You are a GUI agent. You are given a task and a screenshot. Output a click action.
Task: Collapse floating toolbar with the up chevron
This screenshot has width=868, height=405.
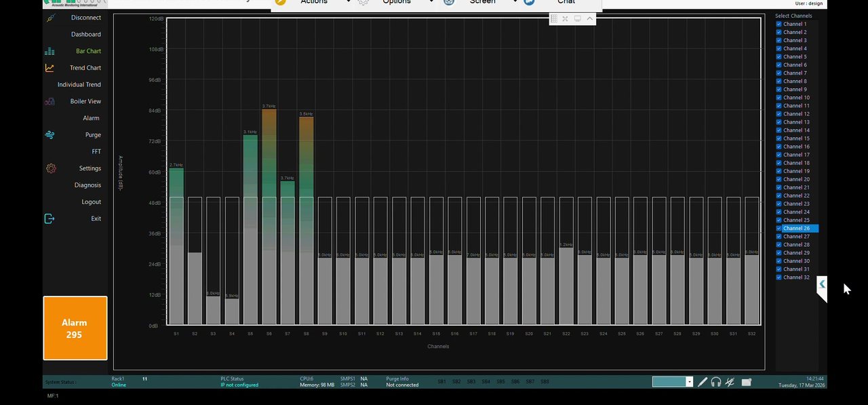point(590,19)
